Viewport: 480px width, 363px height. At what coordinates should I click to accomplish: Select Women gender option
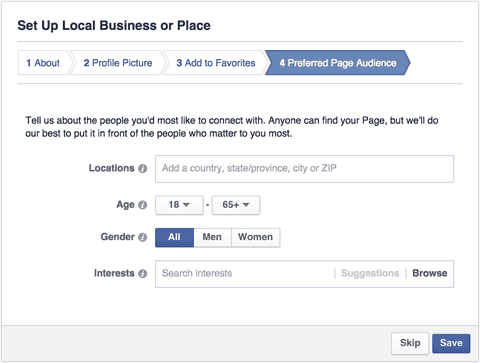point(256,237)
